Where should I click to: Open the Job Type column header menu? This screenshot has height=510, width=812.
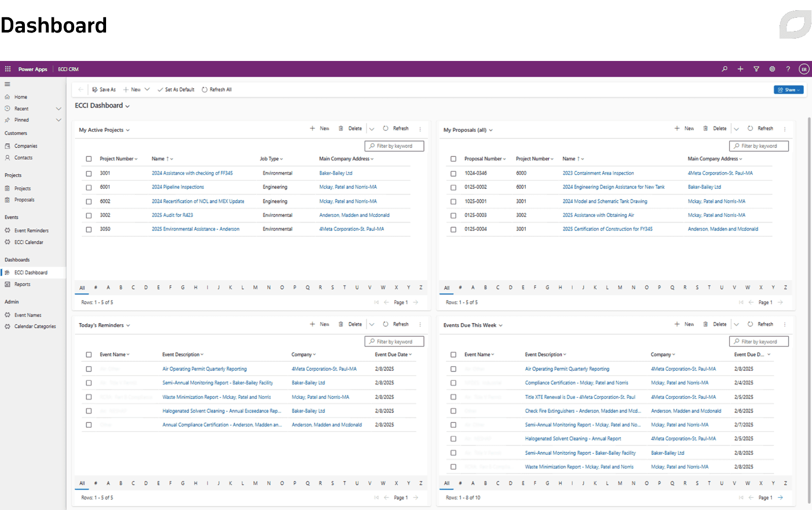click(272, 159)
